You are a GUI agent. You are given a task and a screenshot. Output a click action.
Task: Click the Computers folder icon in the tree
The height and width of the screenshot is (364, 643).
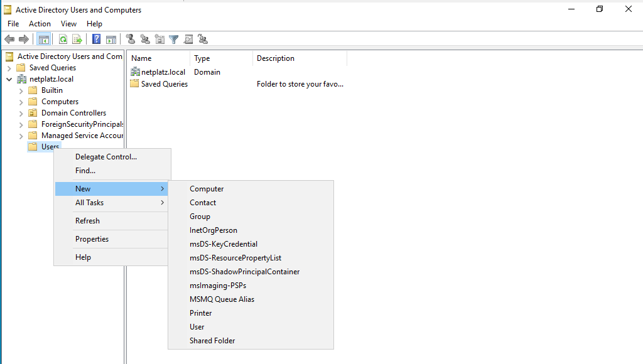point(33,102)
